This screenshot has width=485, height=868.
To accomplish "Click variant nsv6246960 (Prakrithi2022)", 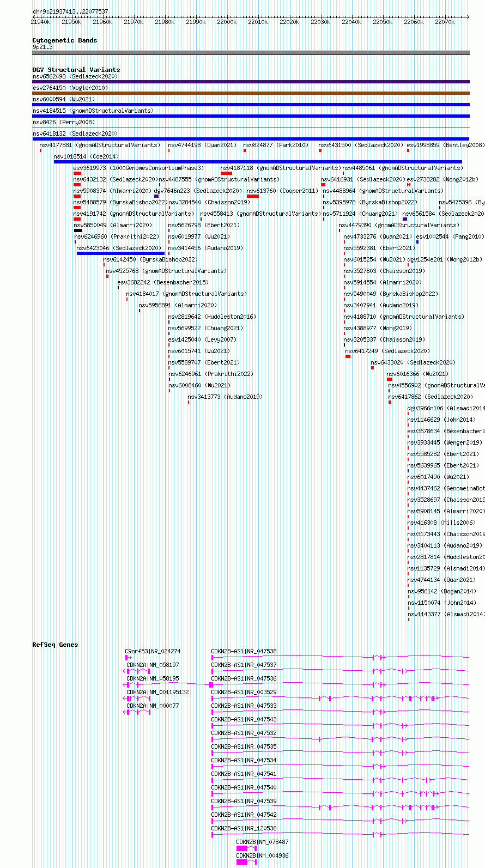I will (x=117, y=236).
